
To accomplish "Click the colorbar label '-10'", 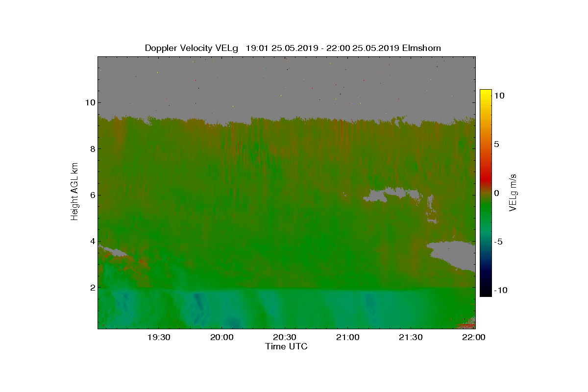I will point(501,290).
